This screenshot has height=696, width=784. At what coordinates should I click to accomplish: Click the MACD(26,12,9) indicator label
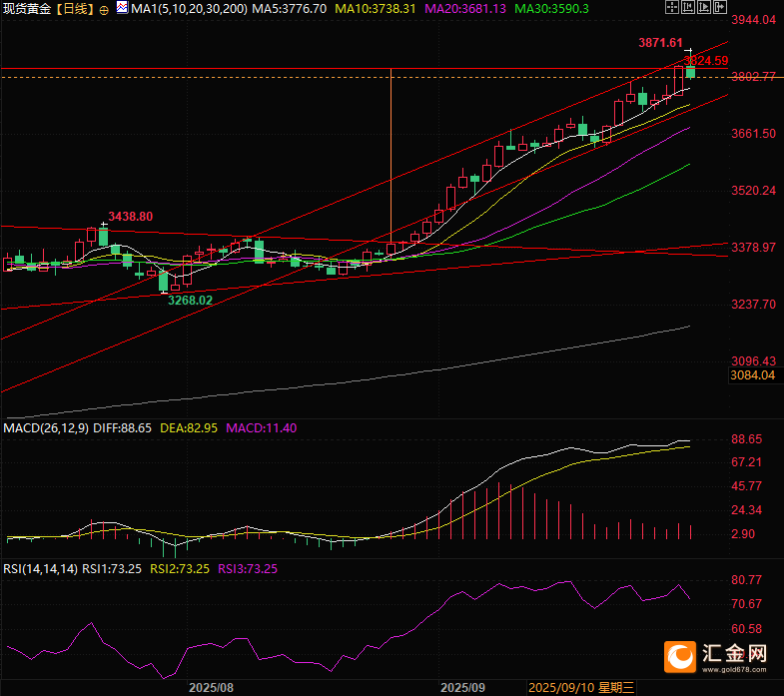pos(46,428)
